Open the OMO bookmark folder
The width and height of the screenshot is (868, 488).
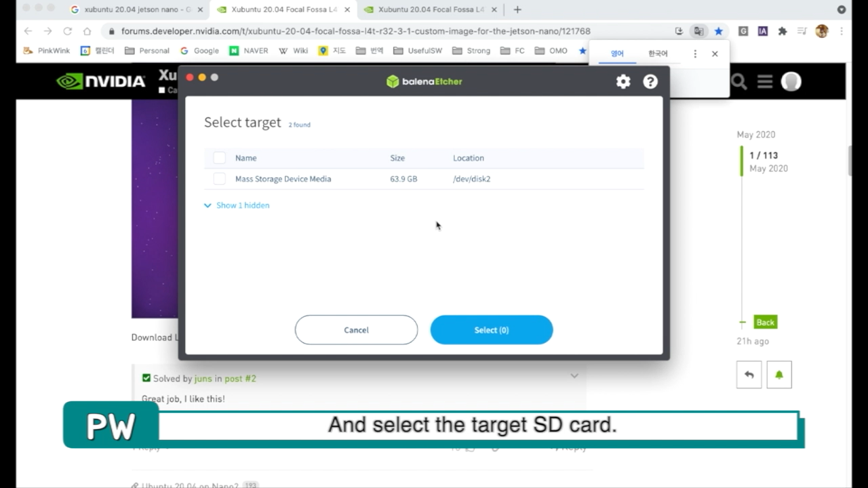coord(551,51)
